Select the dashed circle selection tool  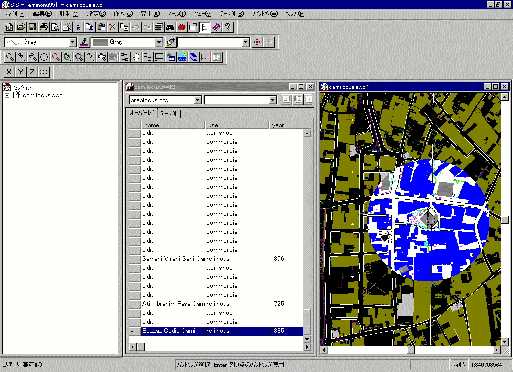(x=44, y=57)
